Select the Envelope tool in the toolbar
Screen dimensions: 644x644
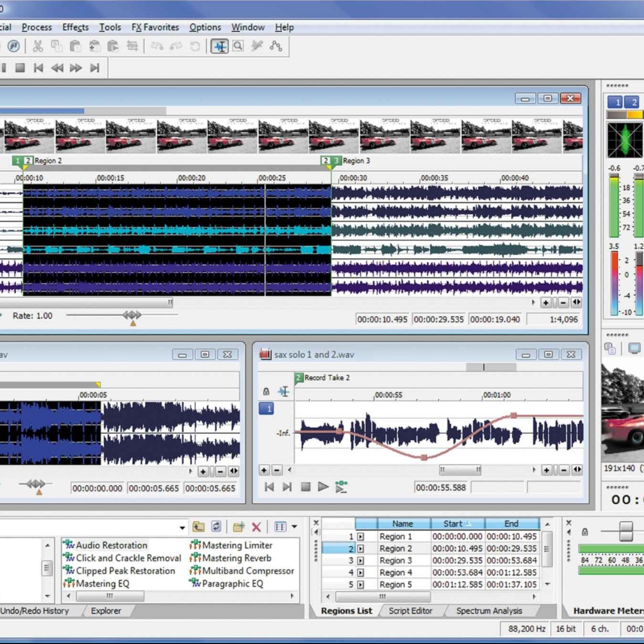[x=276, y=46]
